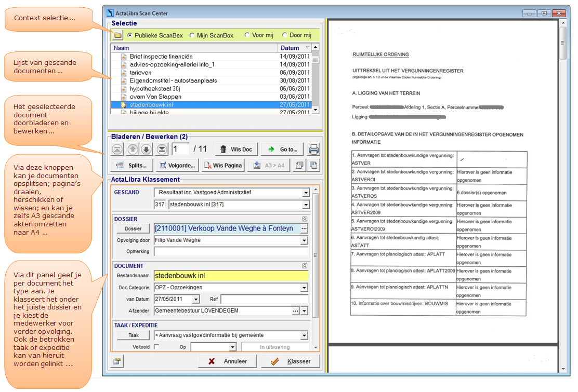Screen dimensions: 578x392
Task: Open the folder icon in Selectie bar
Action: click(117, 35)
